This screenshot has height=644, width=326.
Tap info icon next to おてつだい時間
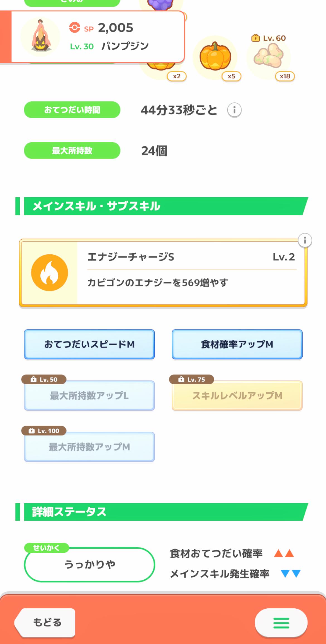[234, 110]
